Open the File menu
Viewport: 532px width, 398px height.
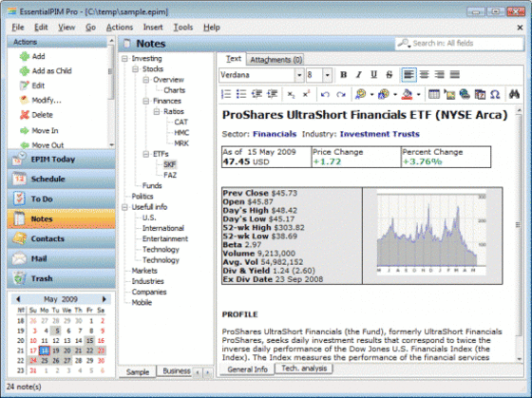pyautogui.click(x=18, y=28)
